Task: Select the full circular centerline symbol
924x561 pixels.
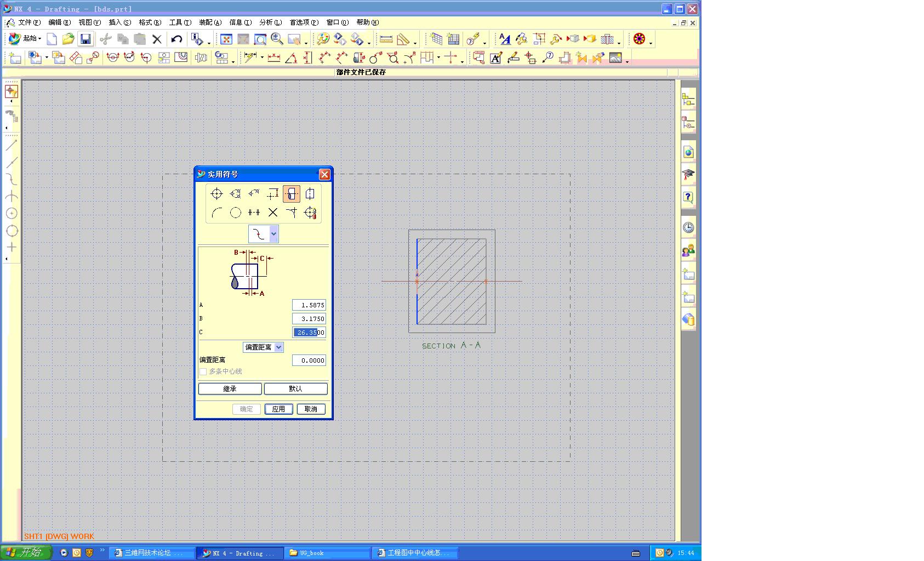Action: coord(235,213)
